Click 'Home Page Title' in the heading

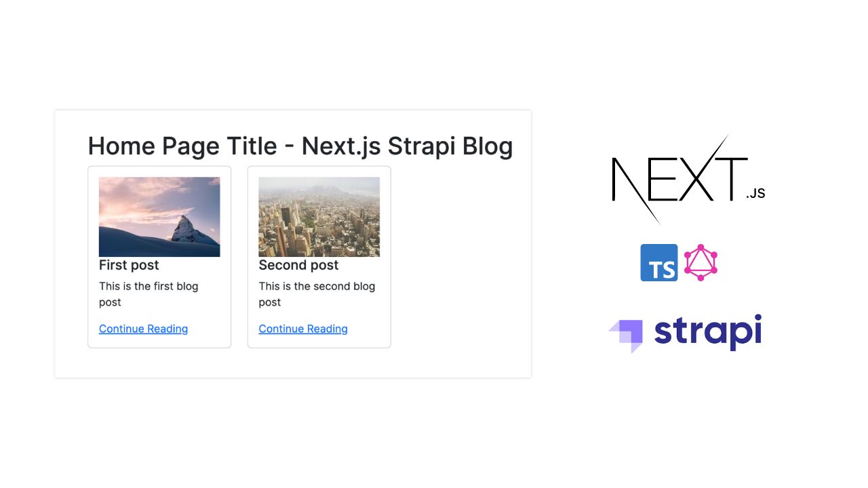[182, 146]
